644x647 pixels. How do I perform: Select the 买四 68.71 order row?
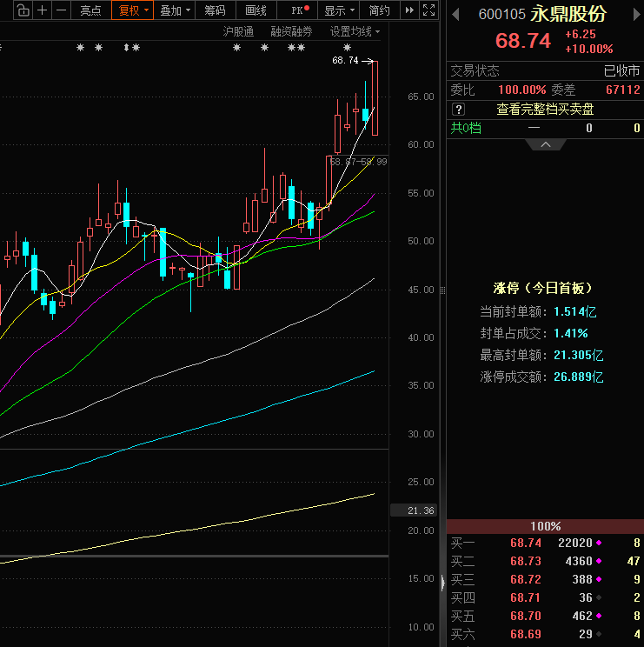click(x=545, y=597)
